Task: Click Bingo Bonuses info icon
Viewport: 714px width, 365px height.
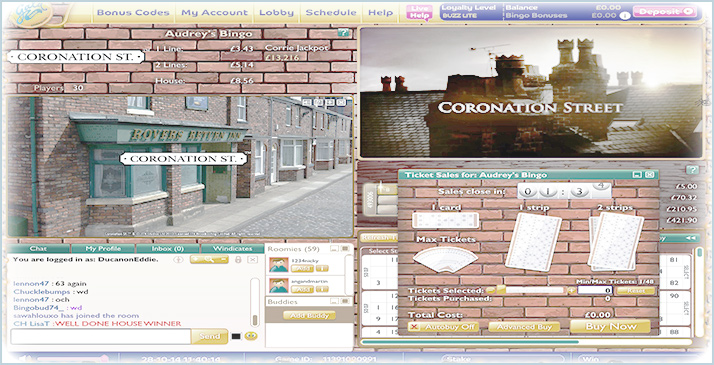Action: click(x=626, y=16)
